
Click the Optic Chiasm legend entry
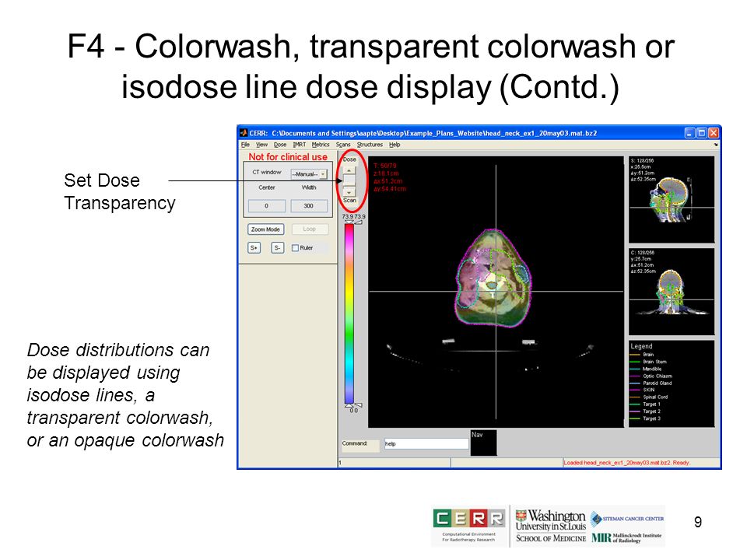tap(657, 376)
